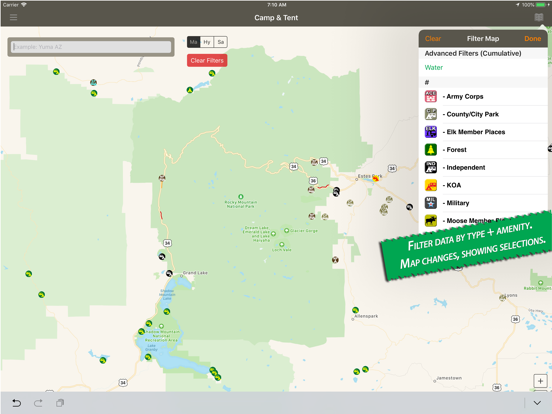Select the Elk Member Places row
Screen dimensions: 552x414
coord(483,132)
